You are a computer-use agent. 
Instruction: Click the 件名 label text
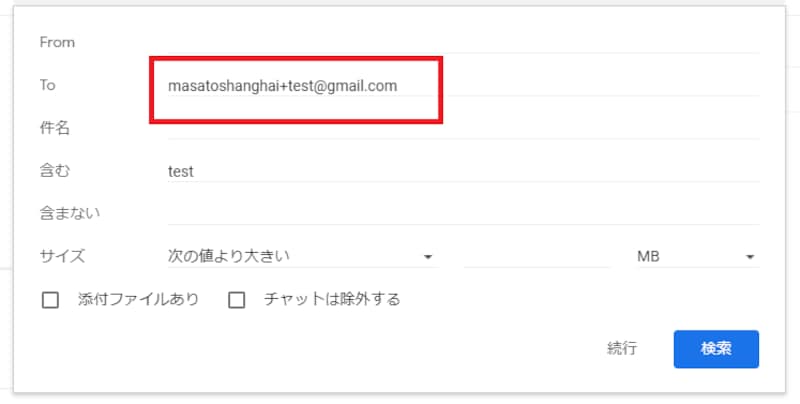pyautogui.click(x=55, y=128)
